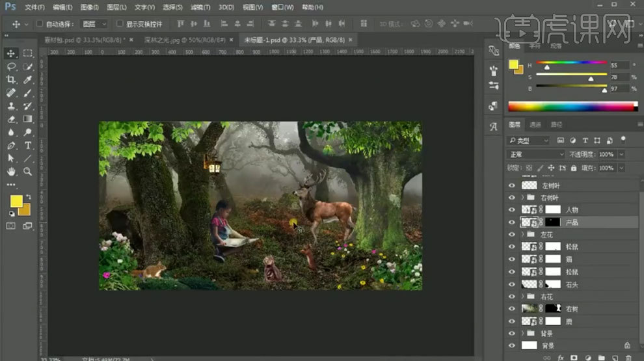Toggle layer filtering switch on or off

[x=623, y=139]
